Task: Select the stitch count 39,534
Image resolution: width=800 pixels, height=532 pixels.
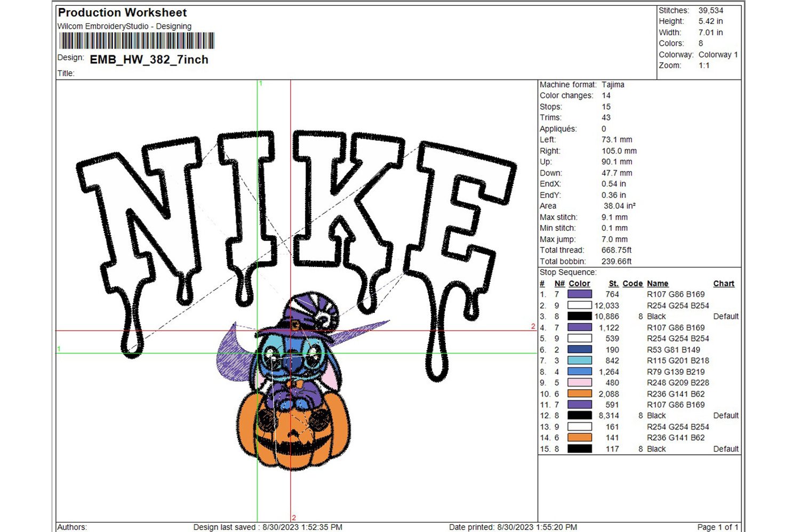Action: point(711,10)
